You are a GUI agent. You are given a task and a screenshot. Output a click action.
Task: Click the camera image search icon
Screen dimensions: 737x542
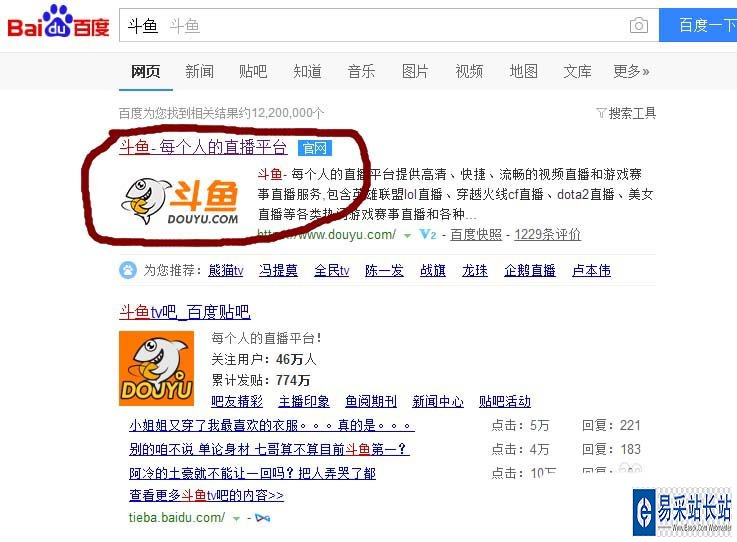tap(638, 25)
